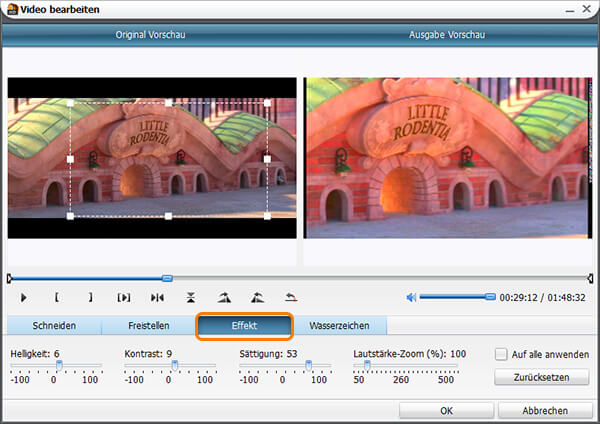Click right-middle crop handle in original preview
Screen dimensions: 600x424
pyautogui.click(x=267, y=159)
